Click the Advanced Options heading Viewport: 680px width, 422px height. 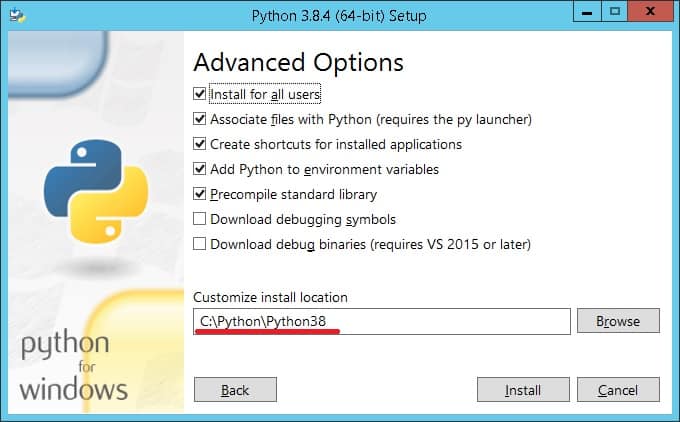(x=298, y=63)
